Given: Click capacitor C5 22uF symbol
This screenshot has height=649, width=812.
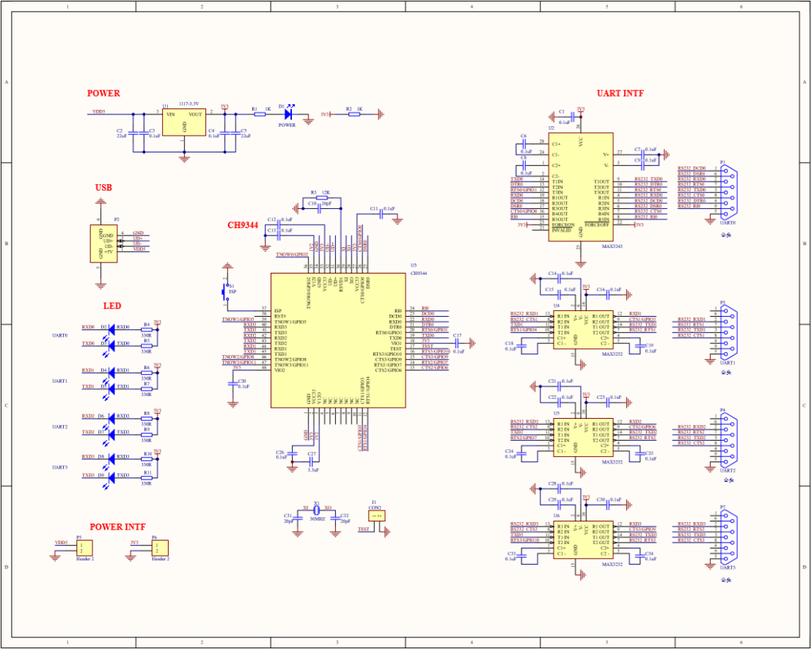Looking at the screenshot, I should point(235,133).
